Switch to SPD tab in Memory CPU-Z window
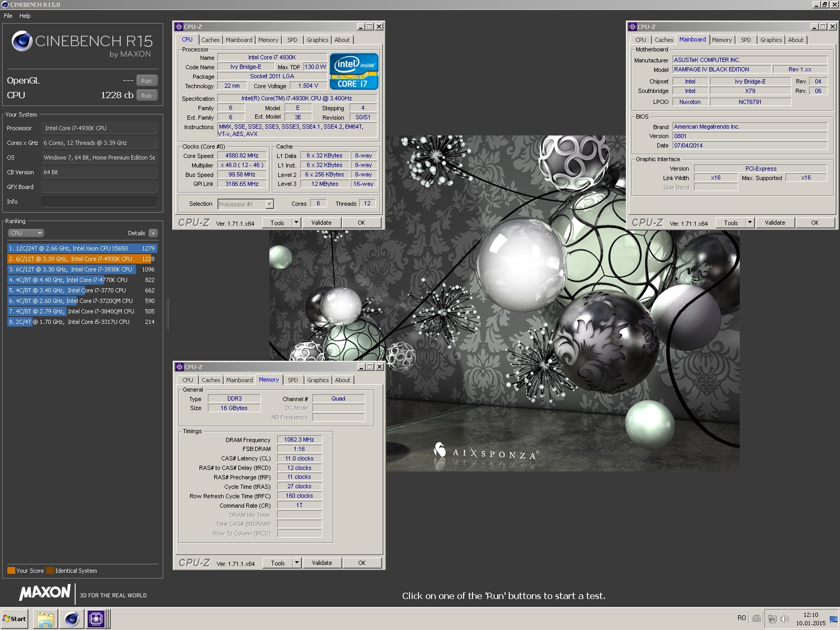 click(293, 380)
